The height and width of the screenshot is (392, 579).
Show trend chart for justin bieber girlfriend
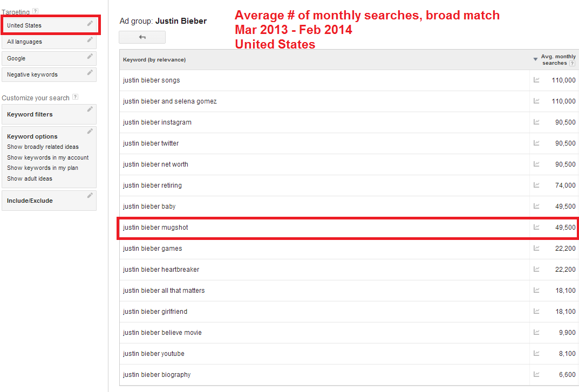(x=536, y=311)
